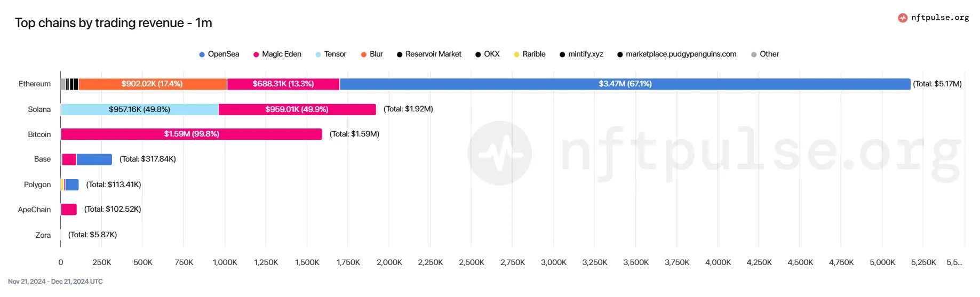Image resolution: width=980 pixels, height=297 pixels.
Task: Click Ethereum OpenSea $3.47M bar segment
Action: click(x=625, y=84)
